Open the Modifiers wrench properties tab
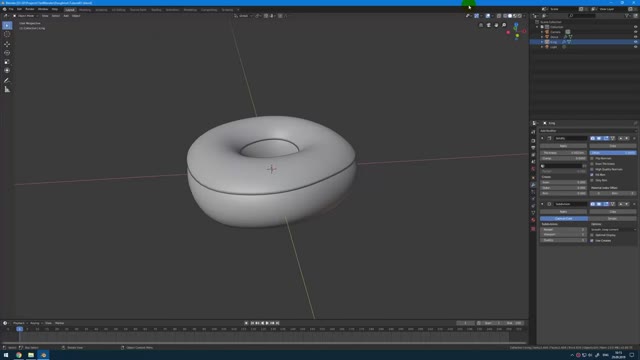This screenshot has width=640, height=360. point(533,185)
